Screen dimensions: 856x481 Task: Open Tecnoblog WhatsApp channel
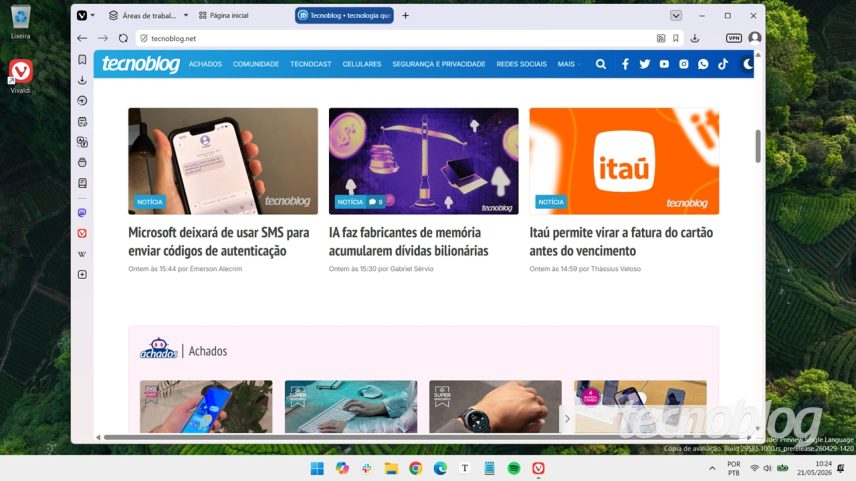point(703,64)
